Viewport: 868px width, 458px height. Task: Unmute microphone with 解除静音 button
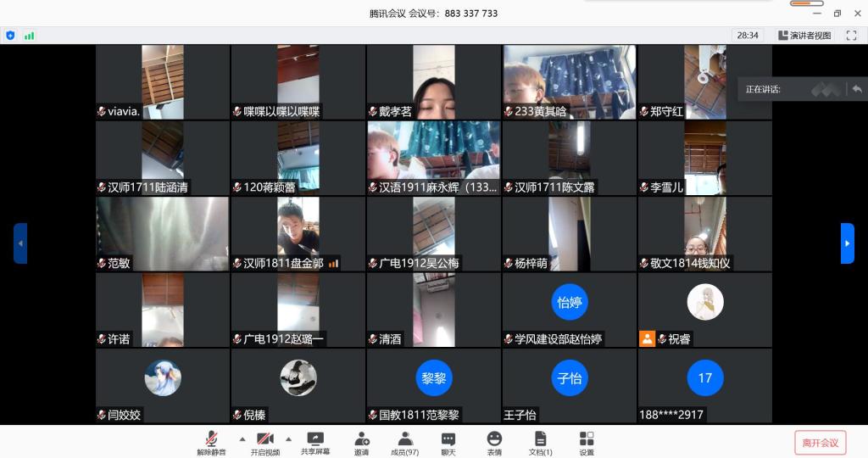pyautogui.click(x=211, y=442)
